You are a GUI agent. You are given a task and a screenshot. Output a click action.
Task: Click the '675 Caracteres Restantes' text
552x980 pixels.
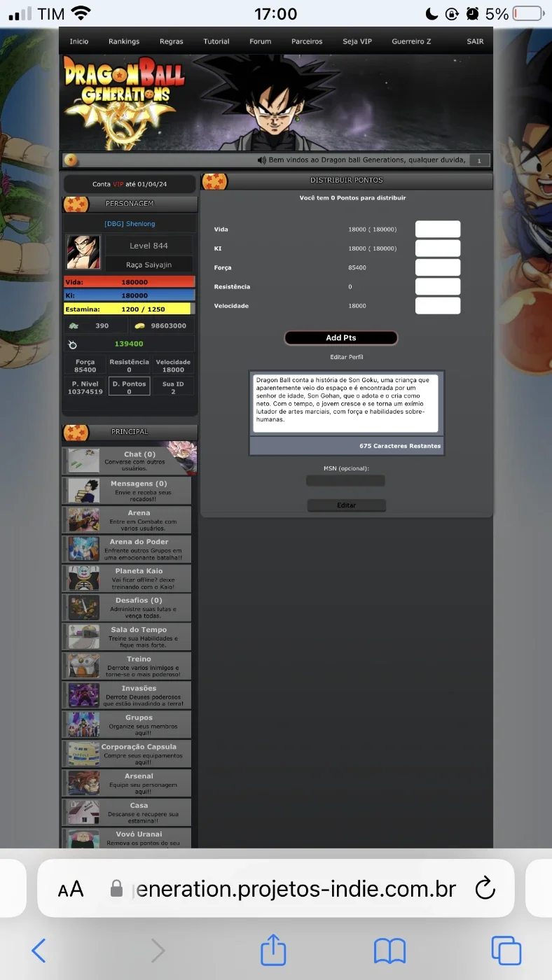tap(400, 446)
